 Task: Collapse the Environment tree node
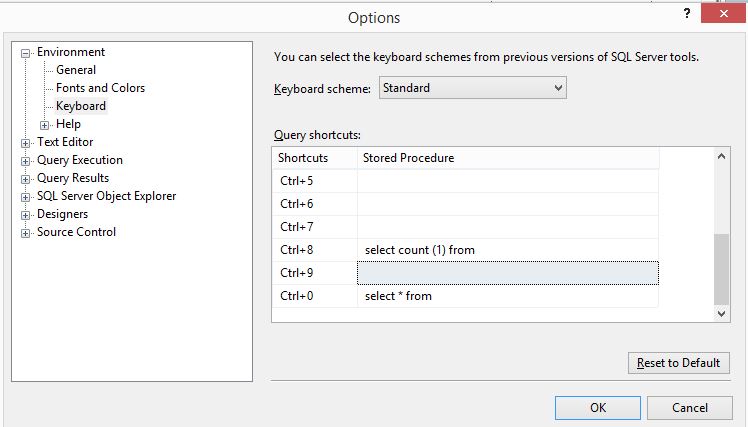(25, 53)
